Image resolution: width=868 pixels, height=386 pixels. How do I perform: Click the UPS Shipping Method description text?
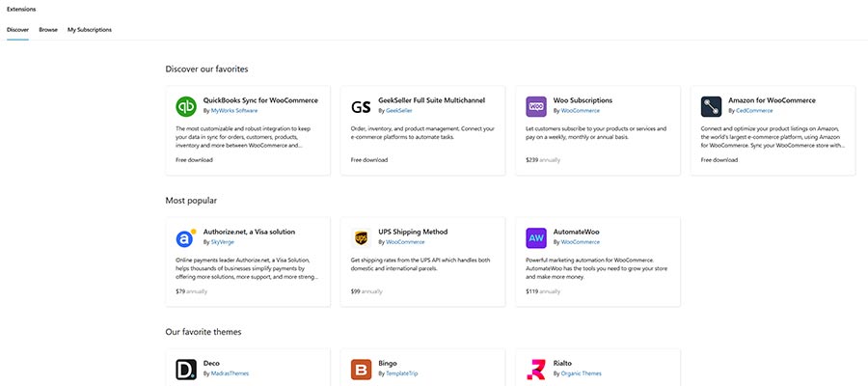[x=420, y=264]
